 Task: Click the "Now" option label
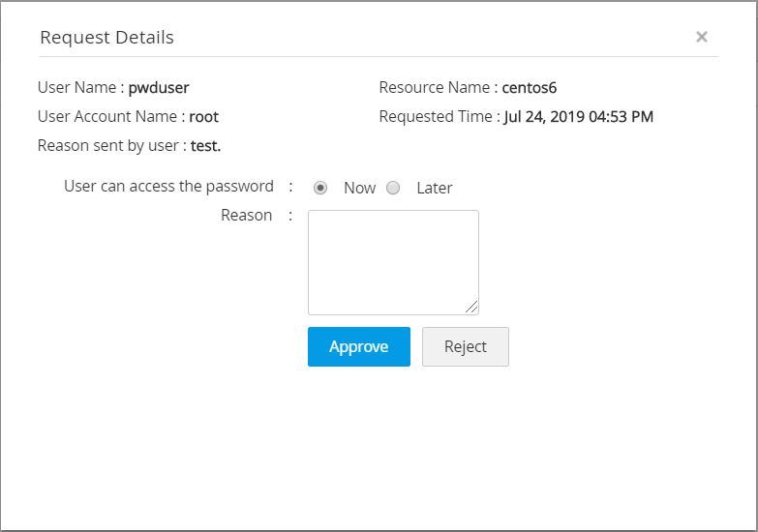click(x=359, y=188)
